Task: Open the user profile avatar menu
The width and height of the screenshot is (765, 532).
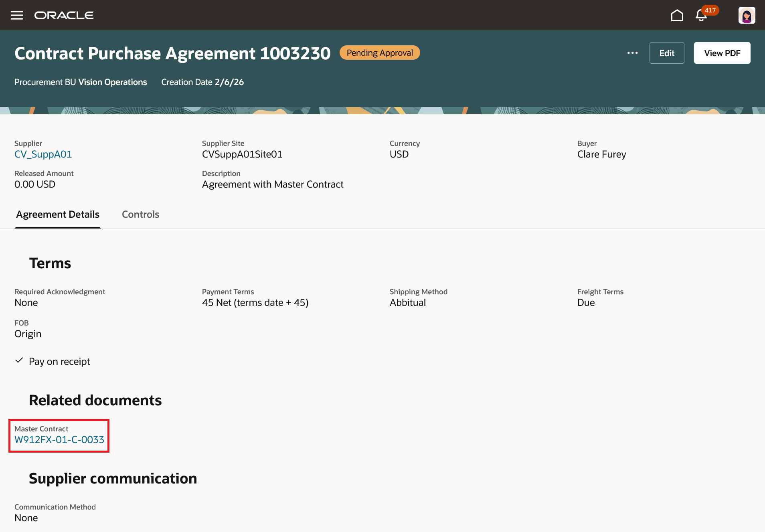Action: coord(746,15)
